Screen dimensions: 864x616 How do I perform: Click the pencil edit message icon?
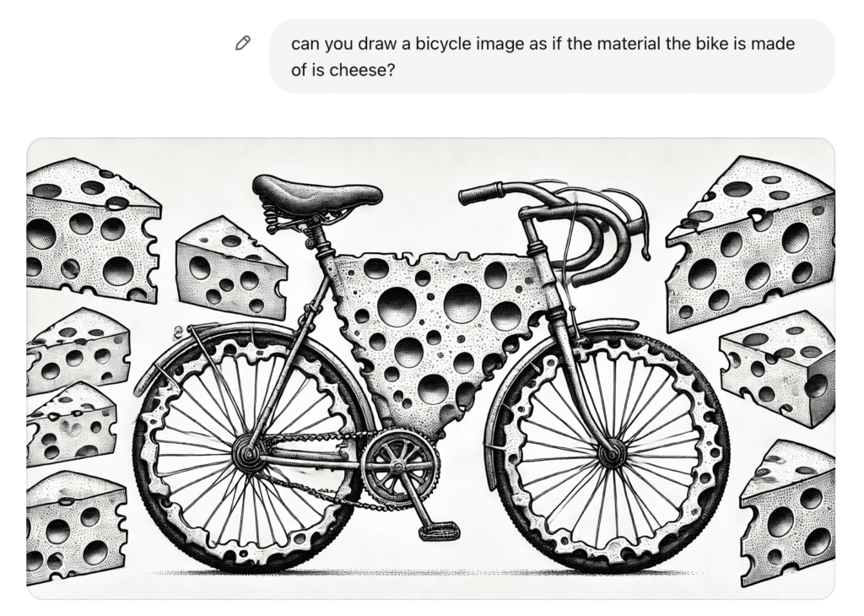pos(242,43)
